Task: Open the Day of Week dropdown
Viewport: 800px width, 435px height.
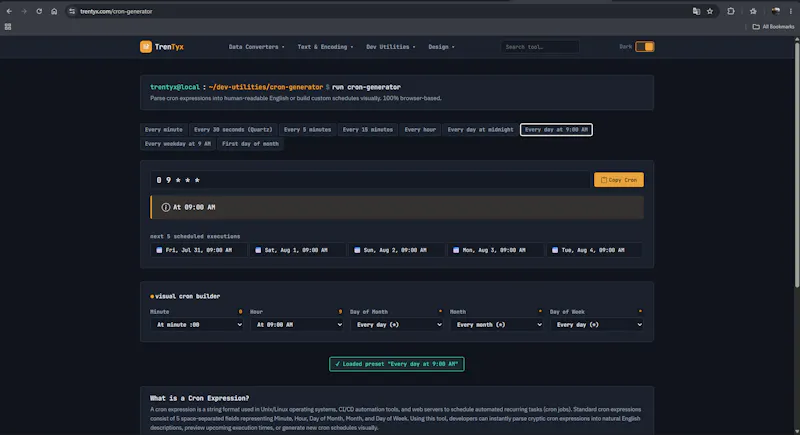Action: point(596,324)
